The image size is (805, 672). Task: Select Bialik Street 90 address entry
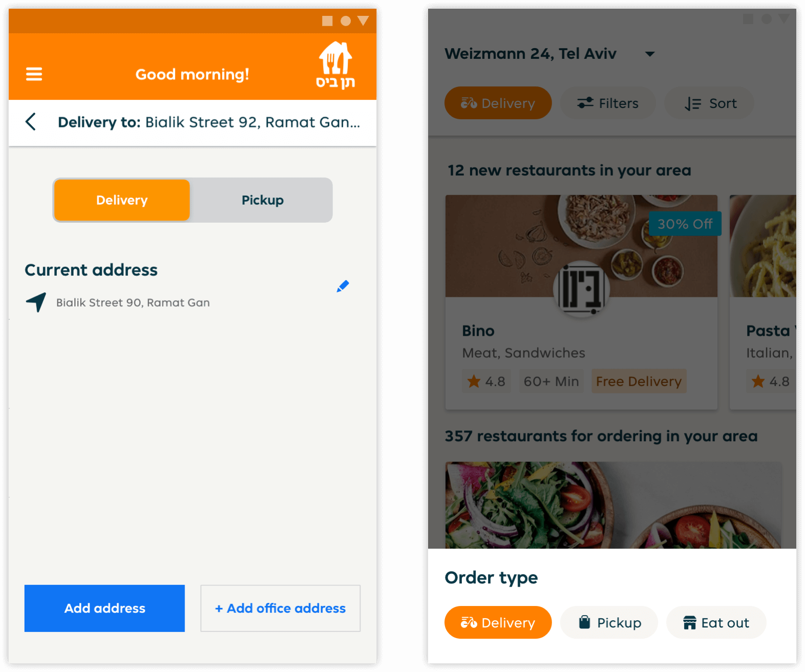pyautogui.click(x=133, y=302)
